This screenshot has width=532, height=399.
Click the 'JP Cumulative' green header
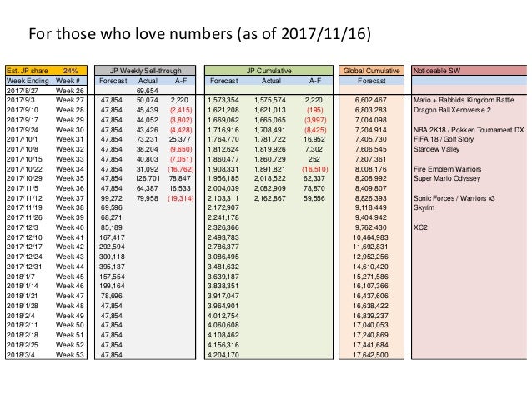(x=269, y=71)
